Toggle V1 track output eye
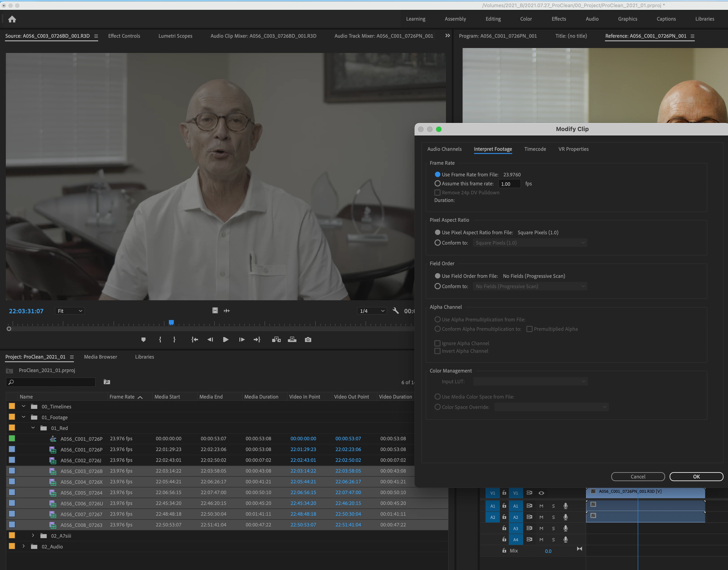Screen dimensions: 728x570 pos(541,493)
